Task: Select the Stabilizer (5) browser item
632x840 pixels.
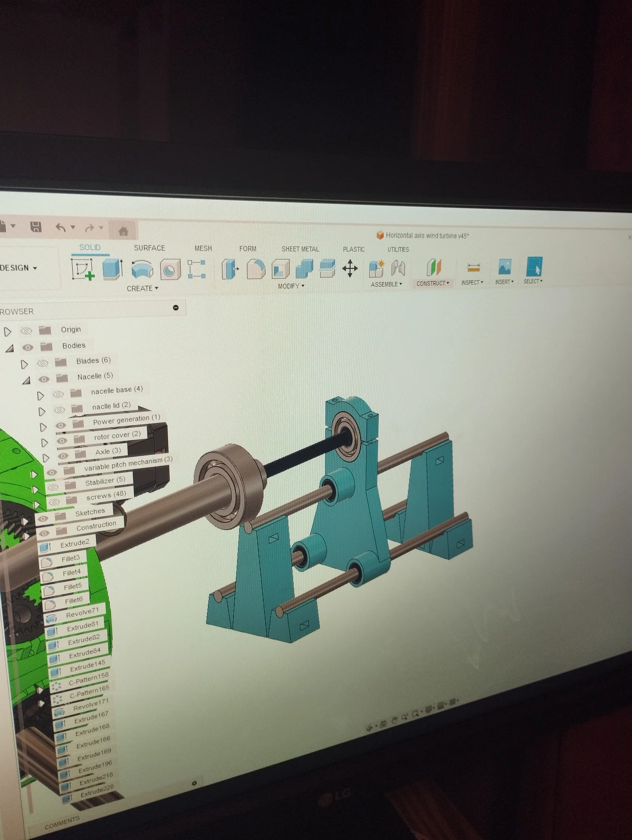Action: (x=105, y=481)
